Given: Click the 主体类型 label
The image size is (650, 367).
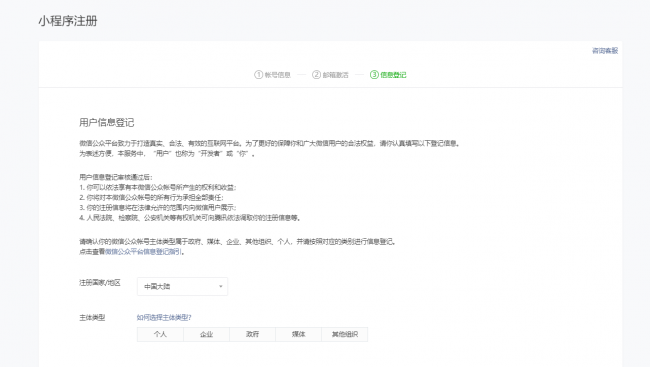Looking at the screenshot, I should click(x=92, y=318).
